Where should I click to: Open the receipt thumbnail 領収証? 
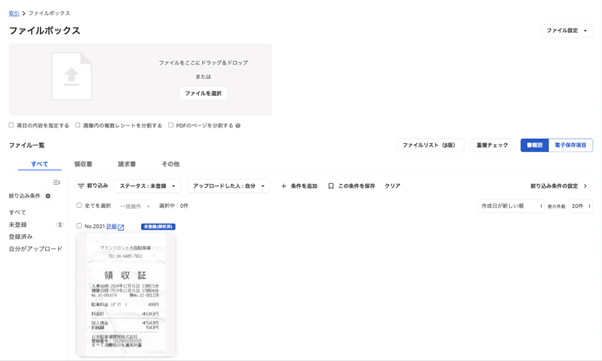point(126,295)
